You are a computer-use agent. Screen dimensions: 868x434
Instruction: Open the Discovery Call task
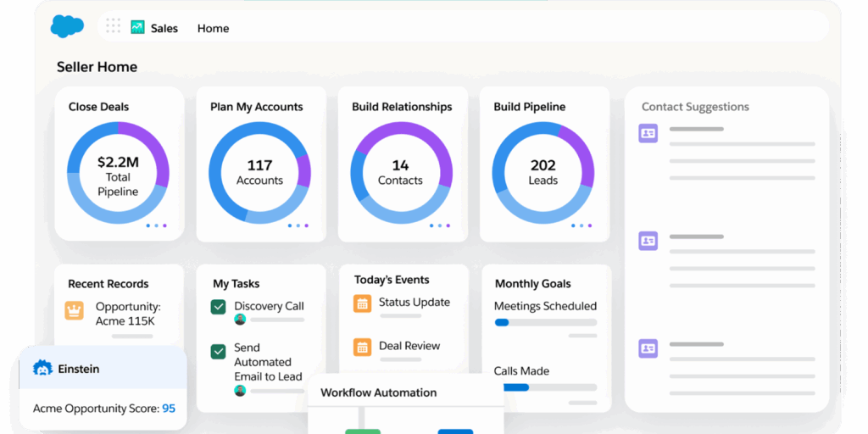pos(269,306)
